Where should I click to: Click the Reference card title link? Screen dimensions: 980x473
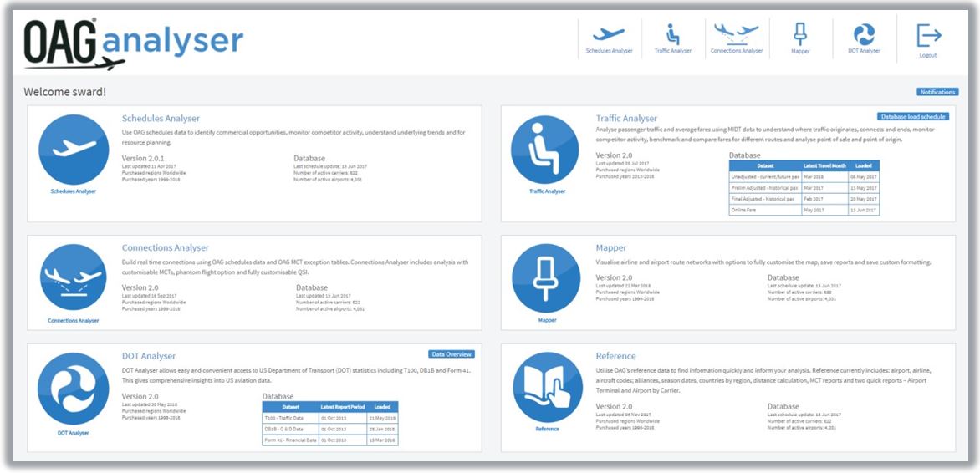click(615, 356)
